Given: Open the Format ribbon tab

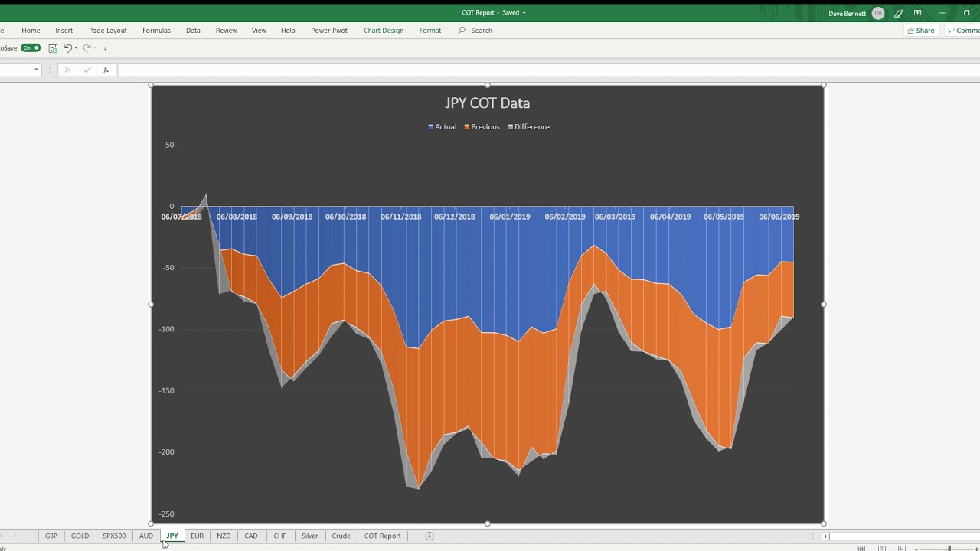Looking at the screenshot, I should 430,31.
